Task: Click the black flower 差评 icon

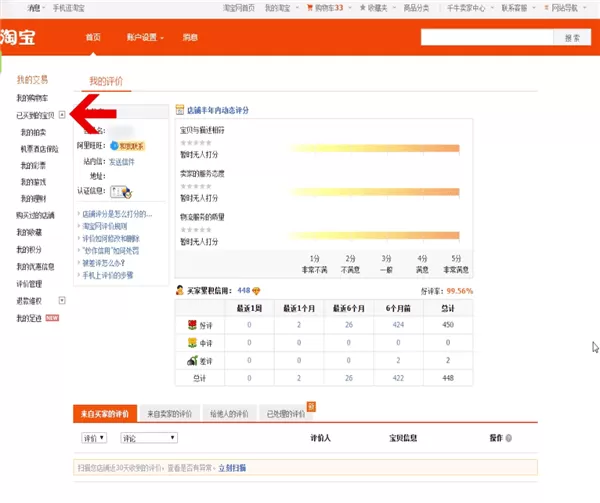Action: (192, 360)
